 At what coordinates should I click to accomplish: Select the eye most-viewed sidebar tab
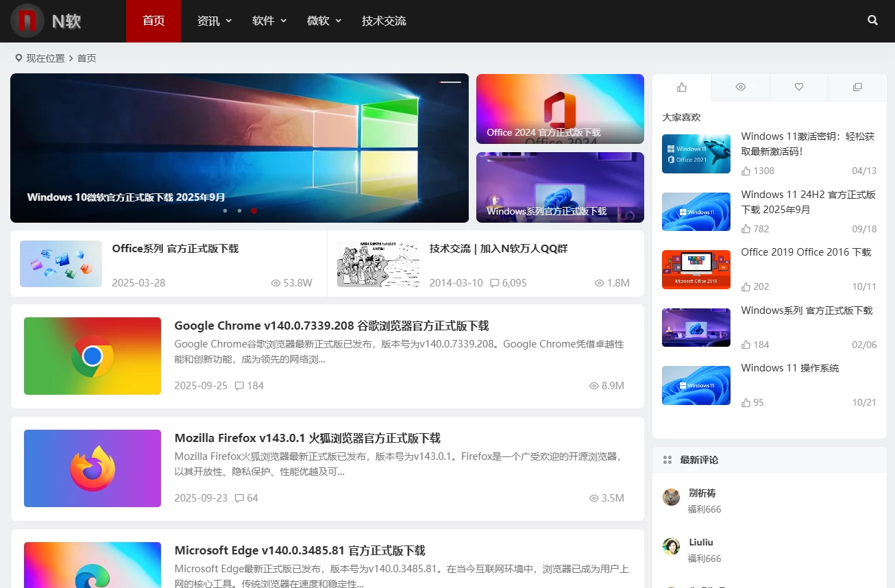740,87
